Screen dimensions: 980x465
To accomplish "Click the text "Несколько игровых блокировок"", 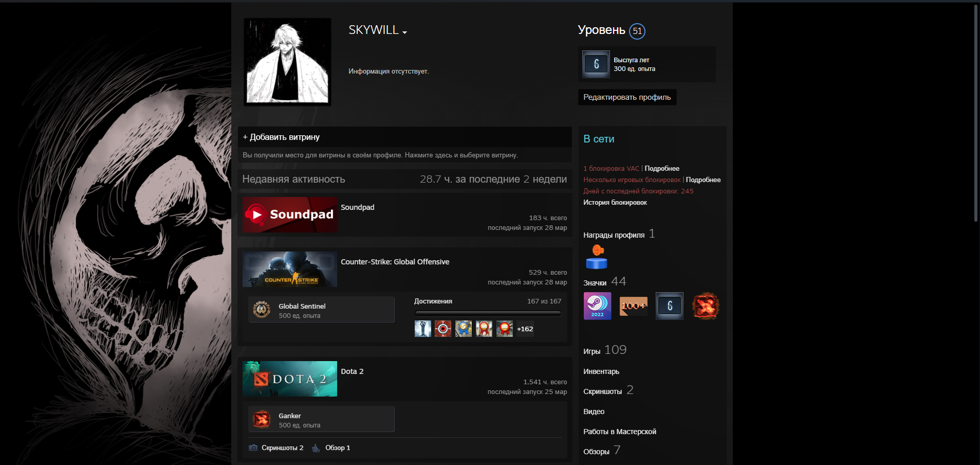I will pos(632,180).
